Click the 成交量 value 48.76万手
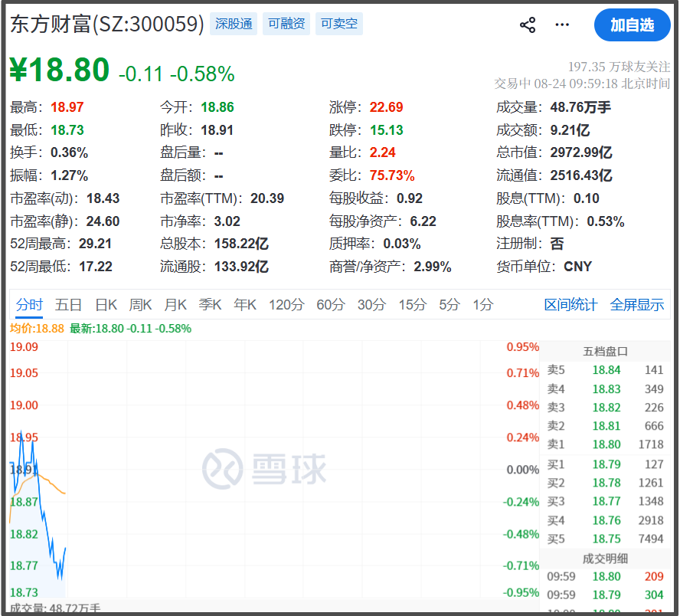Image resolution: width=680 pixels, height=616 pixels. pyautogui.click(x=580, y=107)
